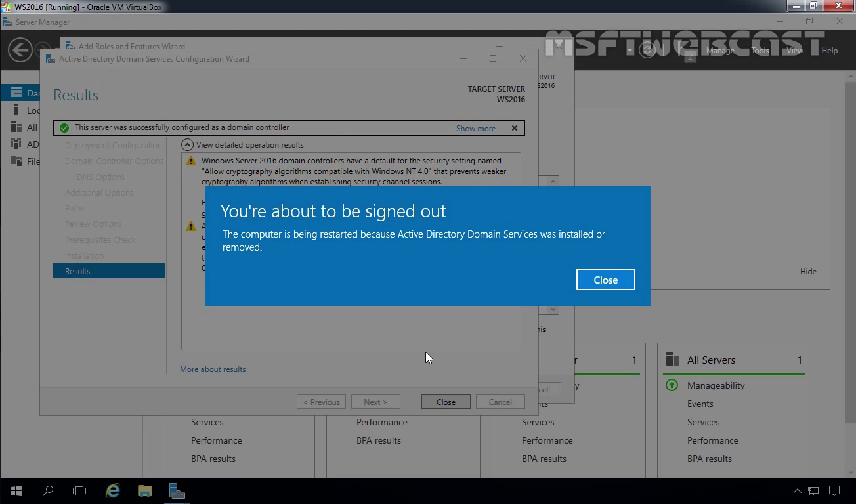Click the Next button in wizard
This screenshot has width=856, height=504.
coord(375,402)
